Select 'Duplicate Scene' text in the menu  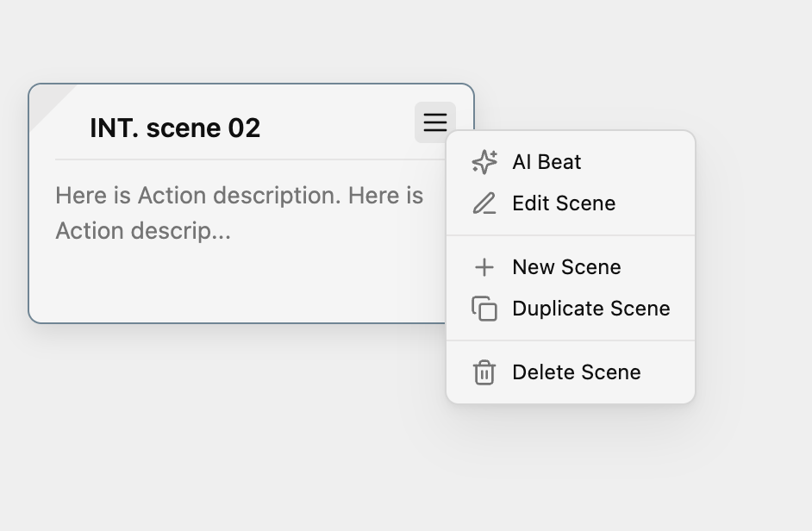(590, 309)
